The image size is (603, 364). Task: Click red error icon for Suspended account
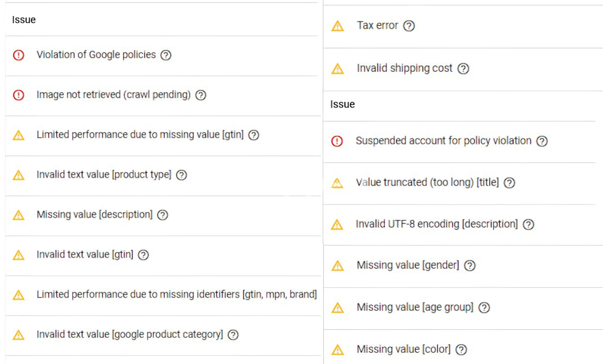click(337, 141)
